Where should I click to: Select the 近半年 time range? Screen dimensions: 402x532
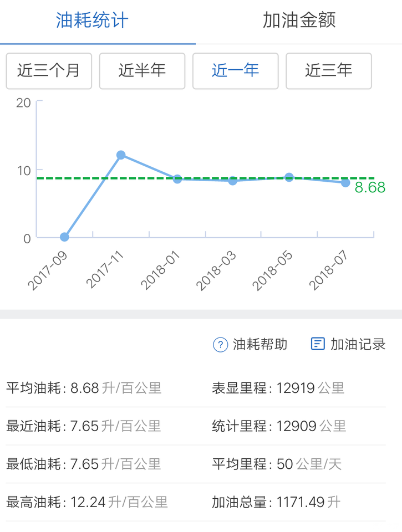[x=142, y=70]
